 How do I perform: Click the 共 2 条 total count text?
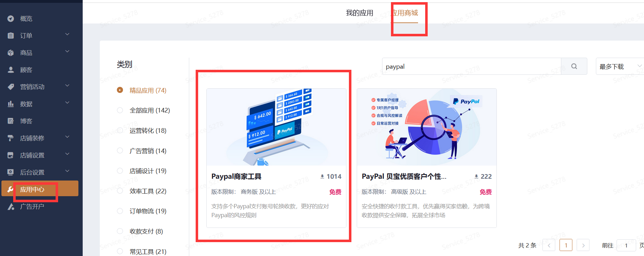(x=527, y=245)
